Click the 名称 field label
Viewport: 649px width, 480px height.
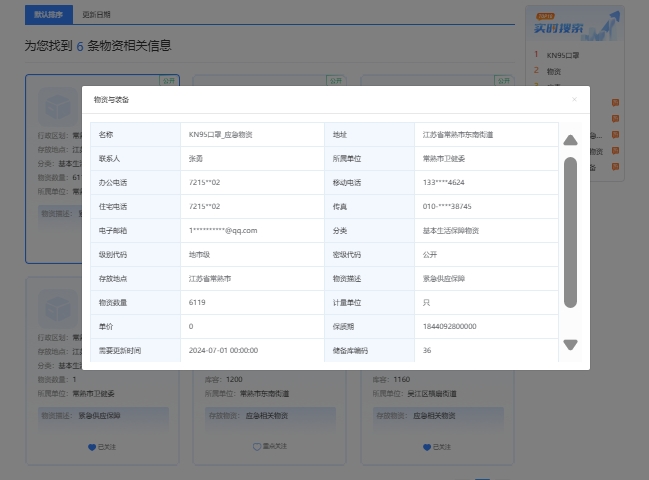pyautogui.click(x=106, y=134)
